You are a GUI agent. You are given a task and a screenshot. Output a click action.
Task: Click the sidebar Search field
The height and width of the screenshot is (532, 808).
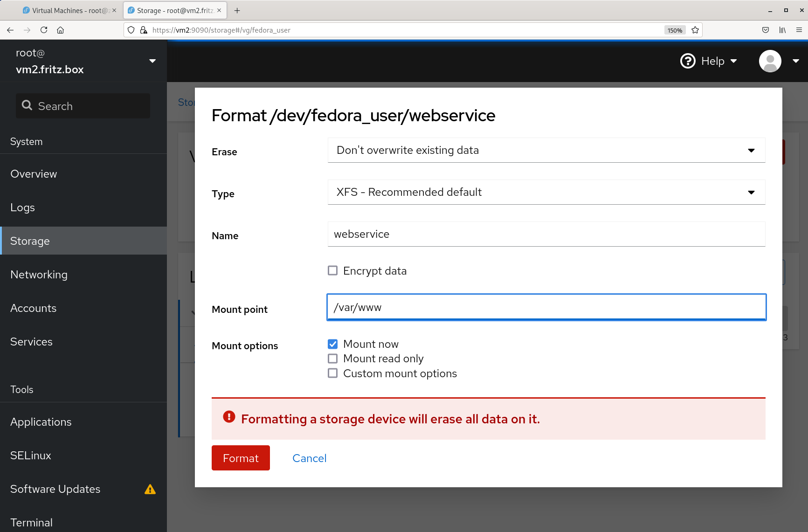coord(83,106)
